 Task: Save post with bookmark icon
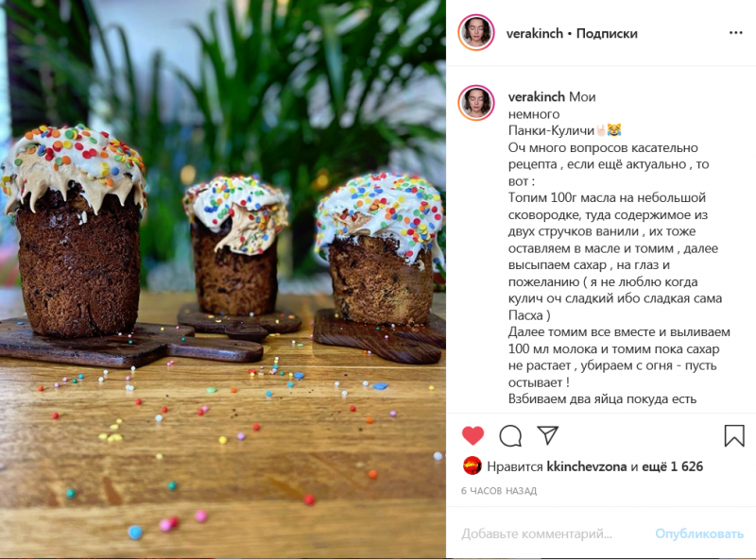point(734,435)
